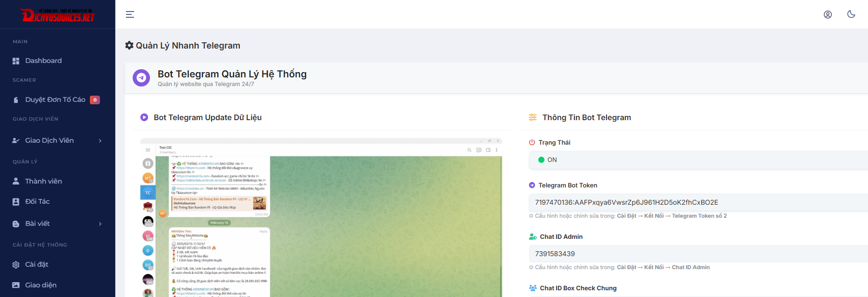Open Dashboard from sidebar
868x297 pixels.
[x=43, y=61]
